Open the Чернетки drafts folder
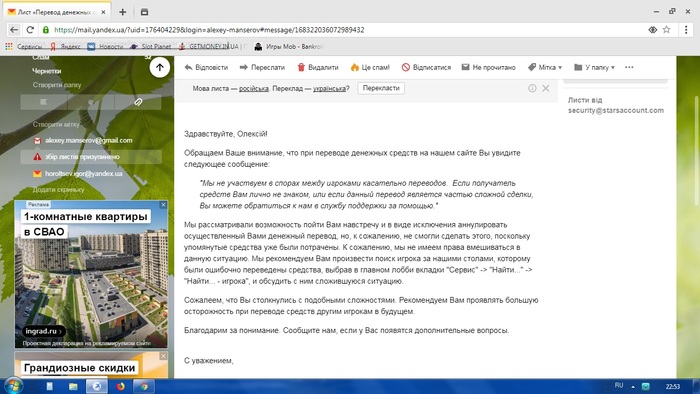The height and width of the screenshot is (394, 700). [46, 71]
